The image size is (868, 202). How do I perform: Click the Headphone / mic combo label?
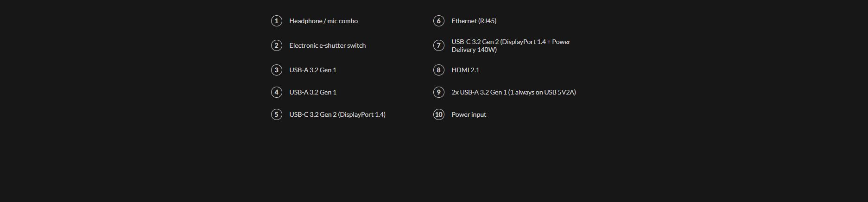point(323,21)
